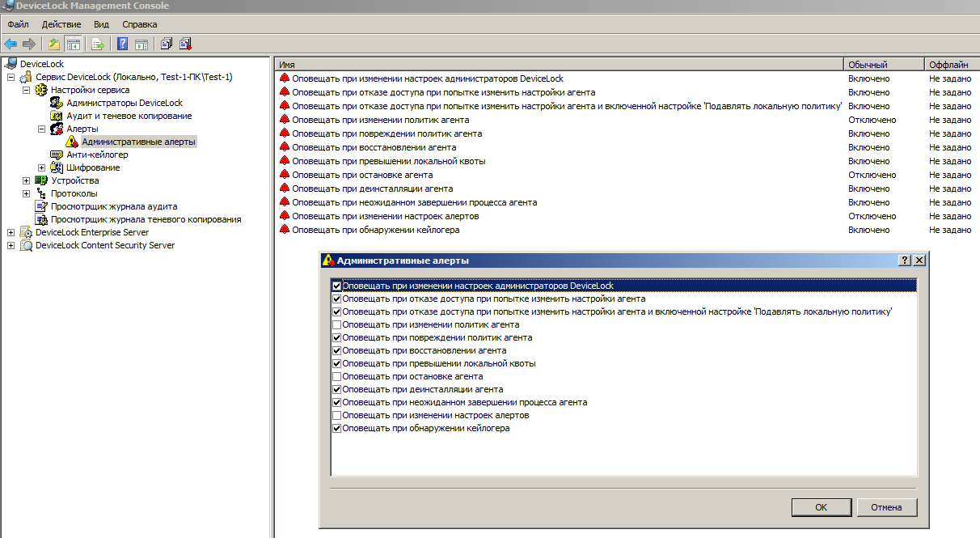This screenshot has height=538, width=980.
Task: Uncheck 'Оповещать при восстановлении агента' checkbox
Action: (337, 350)
